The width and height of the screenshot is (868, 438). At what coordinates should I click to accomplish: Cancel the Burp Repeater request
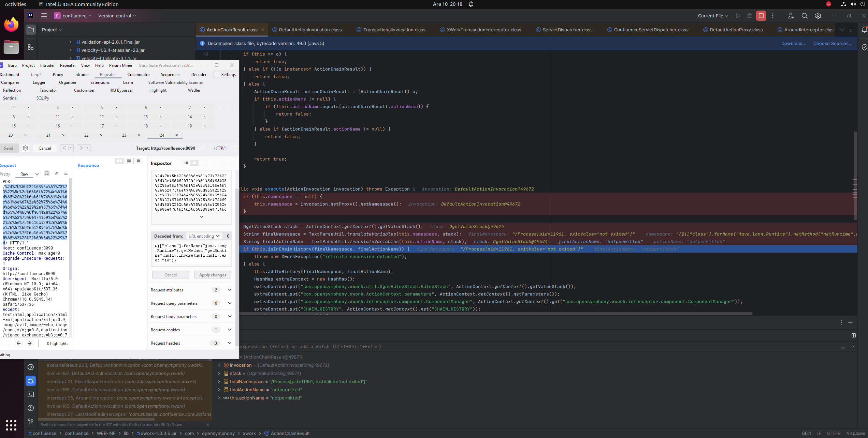click(45, 148)
